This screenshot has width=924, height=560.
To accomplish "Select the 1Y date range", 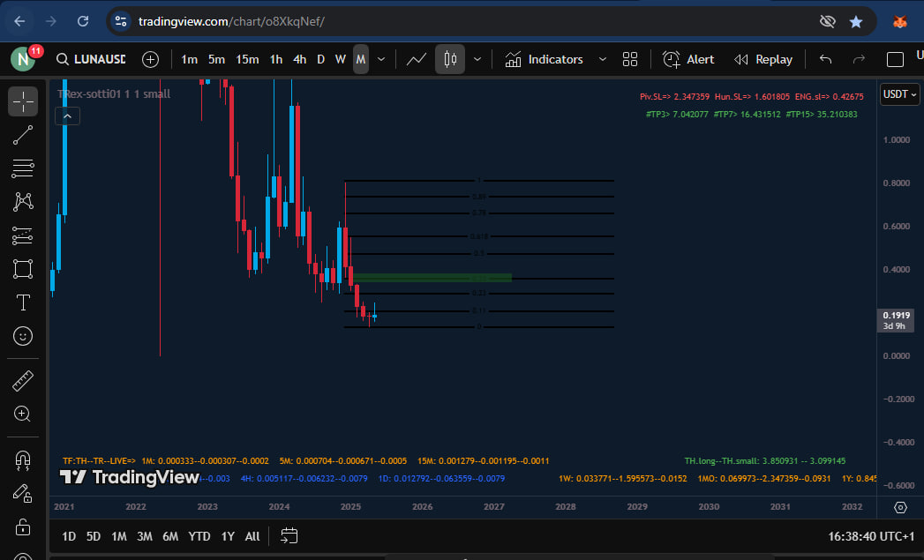I will (228, 536).
